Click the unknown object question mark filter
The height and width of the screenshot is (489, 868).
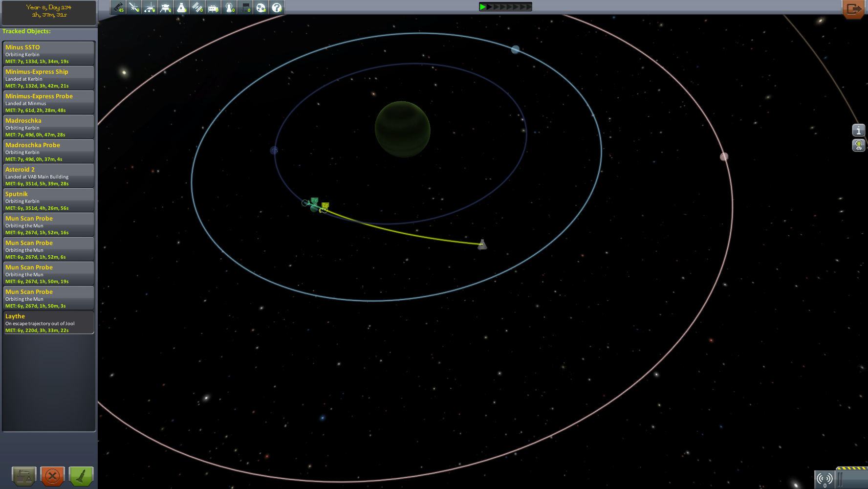277,7
